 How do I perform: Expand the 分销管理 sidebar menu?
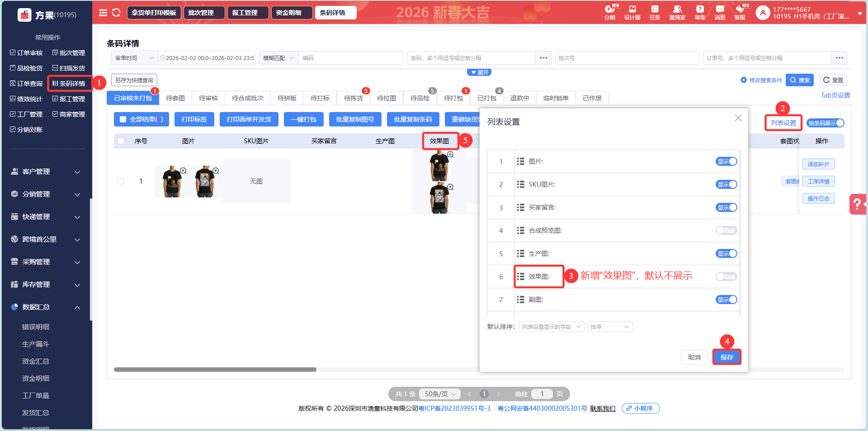(x=46, y=194)
